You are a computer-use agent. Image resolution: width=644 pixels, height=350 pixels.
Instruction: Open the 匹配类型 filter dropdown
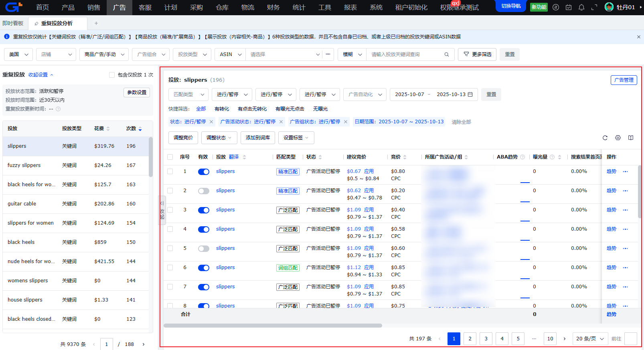(x=188, y=95)
